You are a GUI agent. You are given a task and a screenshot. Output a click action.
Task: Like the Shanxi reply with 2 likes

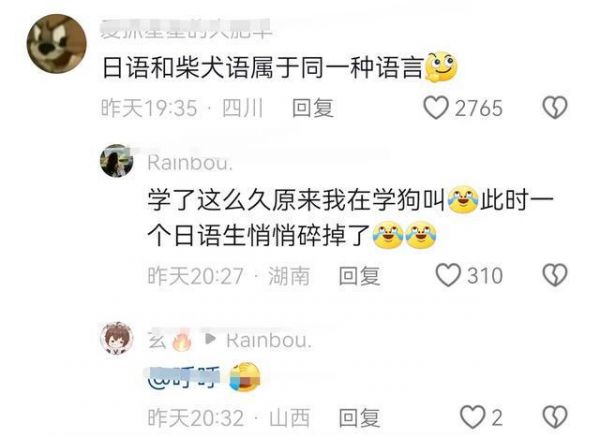pyautogui.click(x=473, y=417)
